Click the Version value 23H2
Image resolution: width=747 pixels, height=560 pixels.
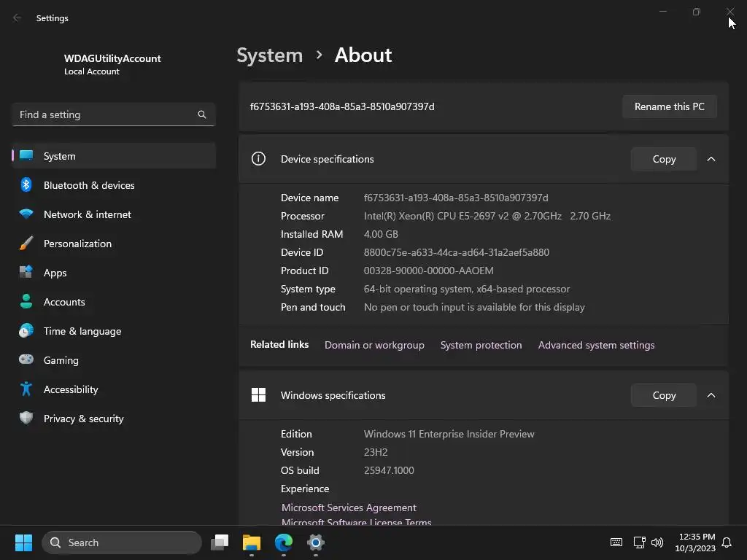(x=376, y=452)
